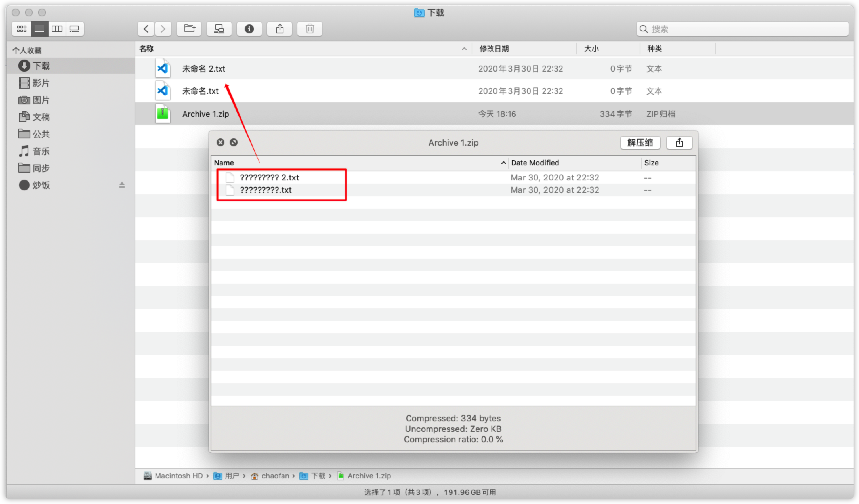Click the connect to server toolbar icon
859x504 pixels.
click(x=219, y=29)
